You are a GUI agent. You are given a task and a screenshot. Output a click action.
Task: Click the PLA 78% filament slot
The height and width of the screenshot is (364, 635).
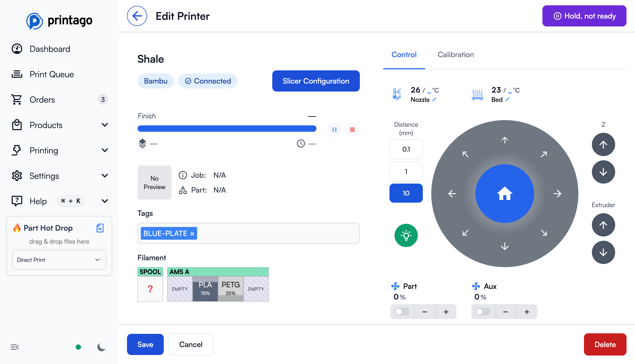[205, 289]
